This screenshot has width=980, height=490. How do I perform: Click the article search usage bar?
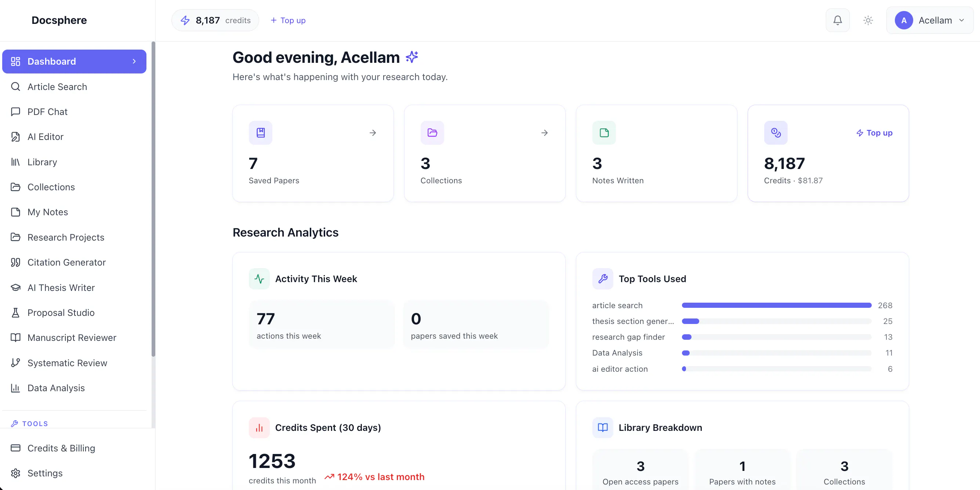(x=776, y=305)
